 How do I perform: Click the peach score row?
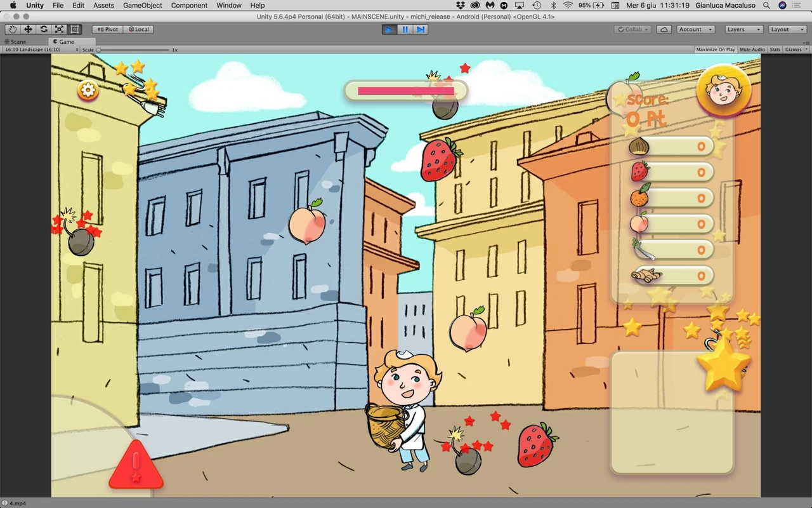[671, 224]
